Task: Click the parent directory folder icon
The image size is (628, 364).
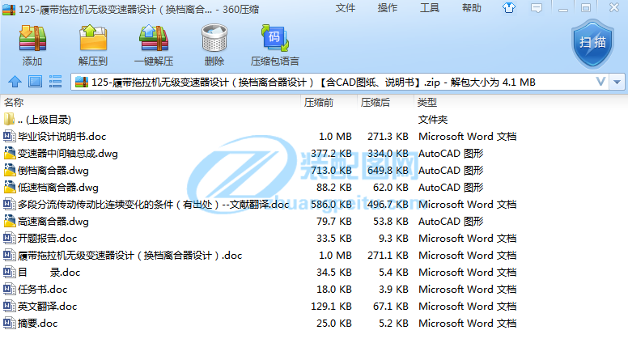Action: [9, 119]
